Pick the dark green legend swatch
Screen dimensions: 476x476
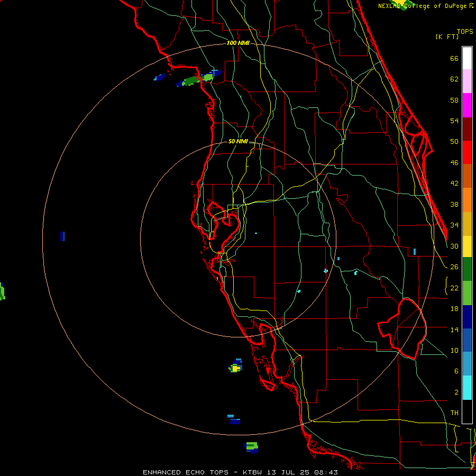pyautogui.click(x=467, y=269)
